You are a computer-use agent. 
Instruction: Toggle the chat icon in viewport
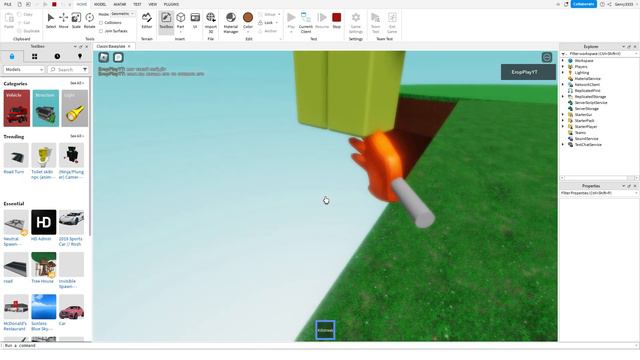118,58
